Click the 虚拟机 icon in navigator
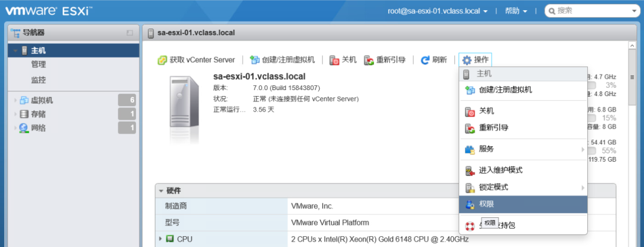Viewport: 644px width, 247px height. pyautogui.click(x=24, y=100)
